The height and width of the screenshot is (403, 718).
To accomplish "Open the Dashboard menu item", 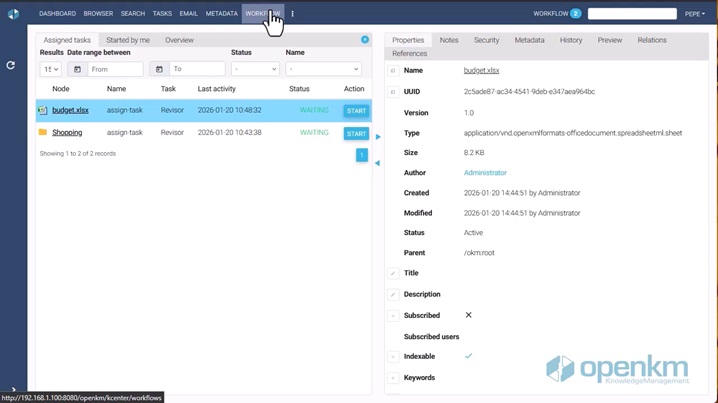I will coord(57,14).
